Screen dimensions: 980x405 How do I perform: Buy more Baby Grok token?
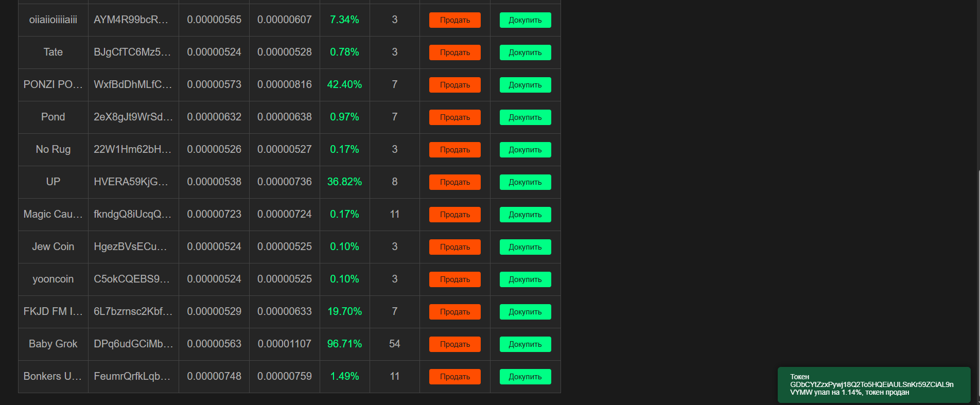click(525, 344)
